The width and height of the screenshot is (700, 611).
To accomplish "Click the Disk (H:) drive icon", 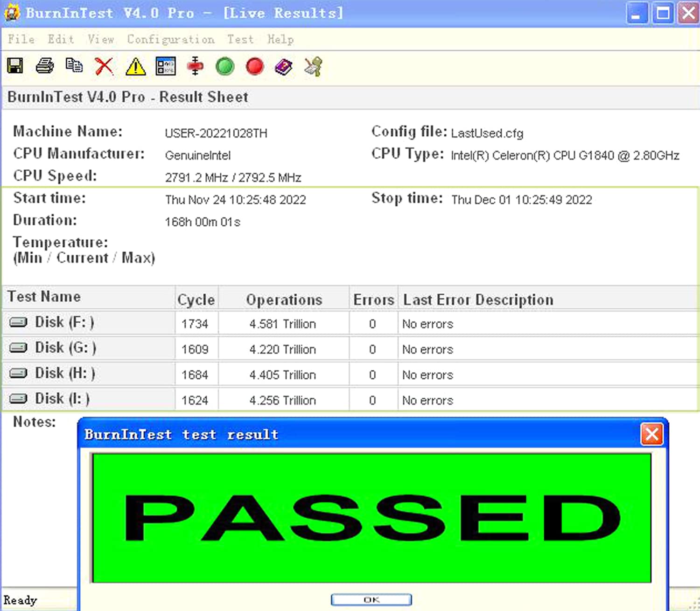I will click(x=18, y=373).
